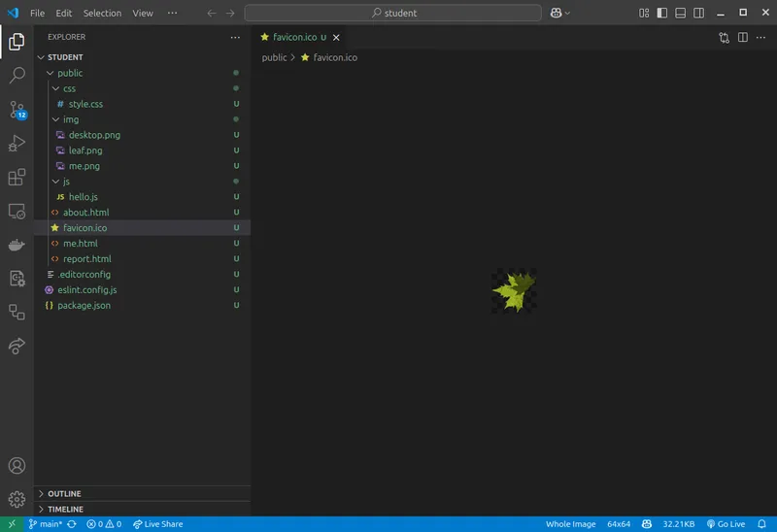This screenshot has height=532, width=777.
Task: Toggle the secondary side bar
Action: [698, 13]
